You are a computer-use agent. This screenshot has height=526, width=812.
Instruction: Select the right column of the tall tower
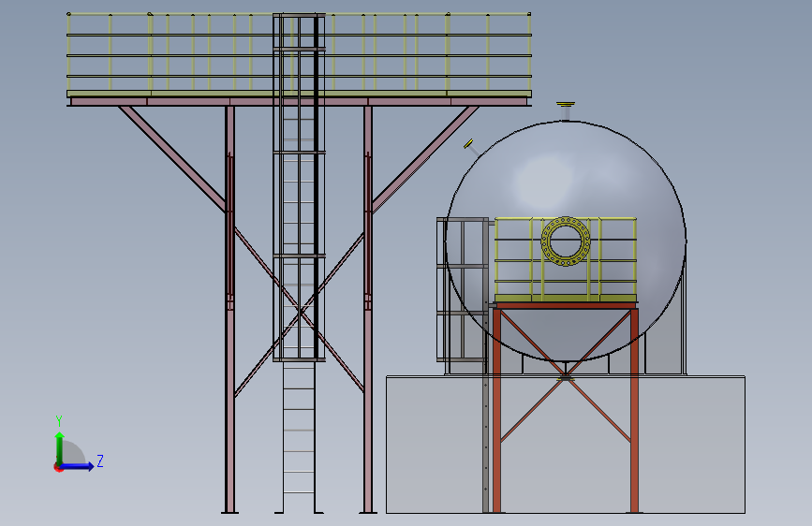[x=368, y=310]
